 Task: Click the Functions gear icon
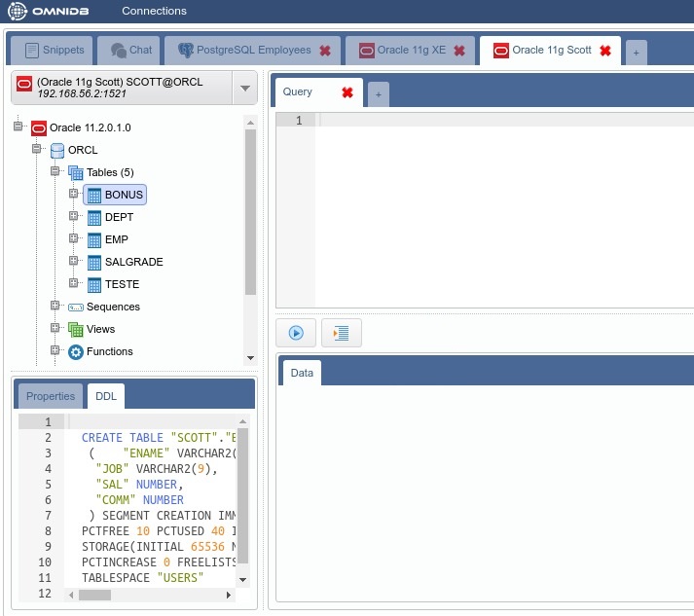pos(76,352)
